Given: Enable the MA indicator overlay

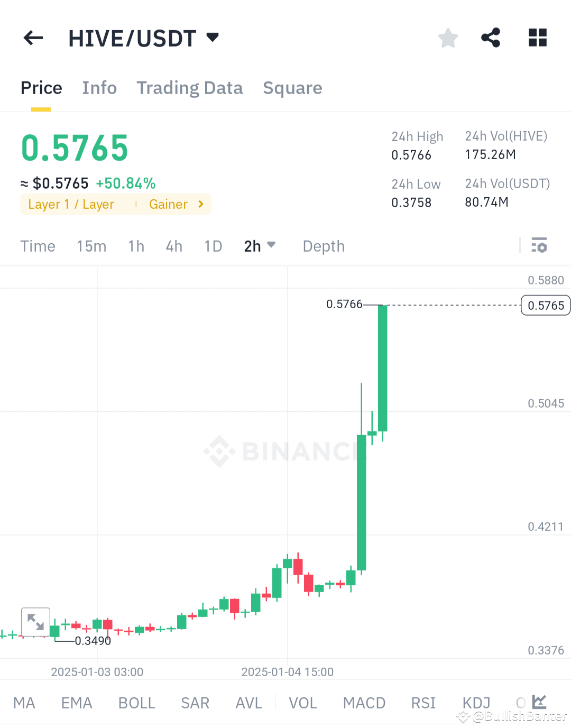Looking at the screenshot, I should [x=24, y=702].
